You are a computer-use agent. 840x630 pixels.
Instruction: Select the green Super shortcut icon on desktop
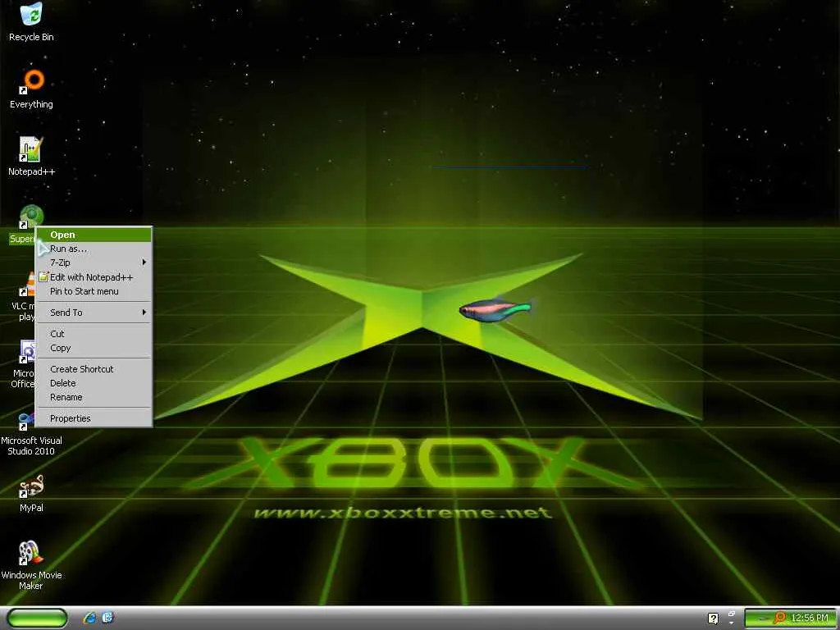pyautogui.click(x=31, y=217)
